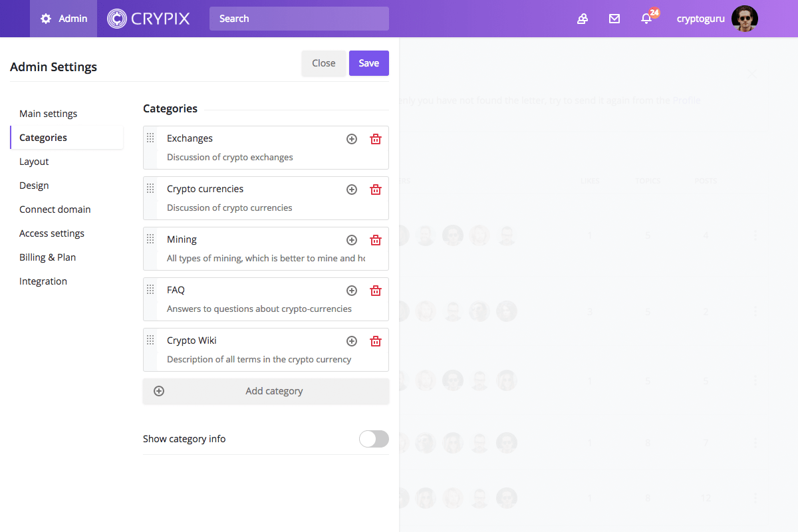Toggle Show category info switch

pyautogui.click(x=374, y=439)
